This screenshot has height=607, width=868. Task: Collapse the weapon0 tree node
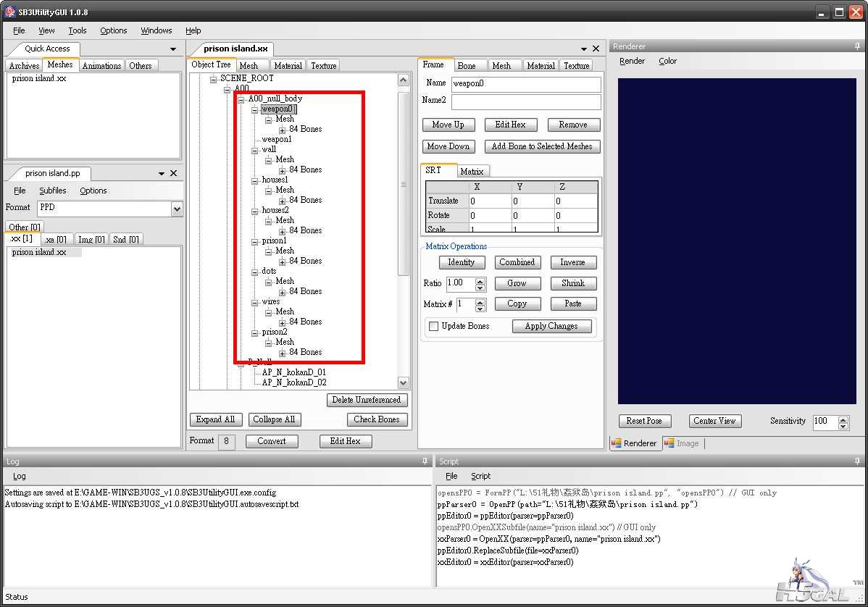coord(254,109)
